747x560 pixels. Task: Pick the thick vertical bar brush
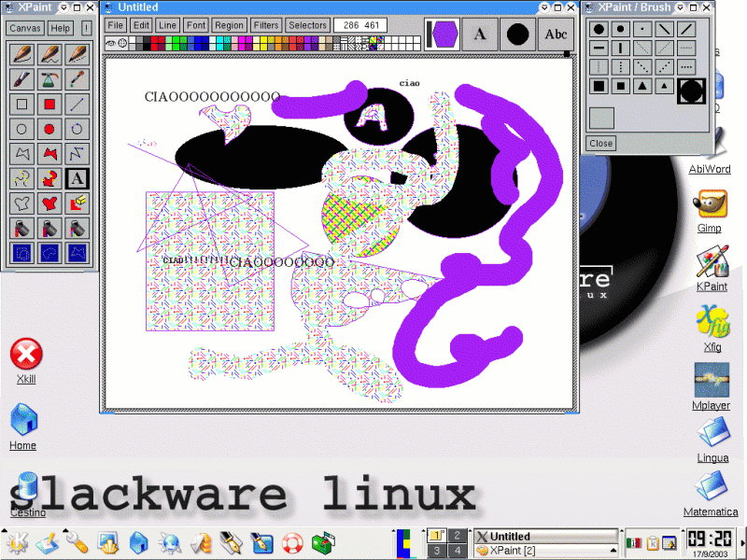click(x=620, y=49)
